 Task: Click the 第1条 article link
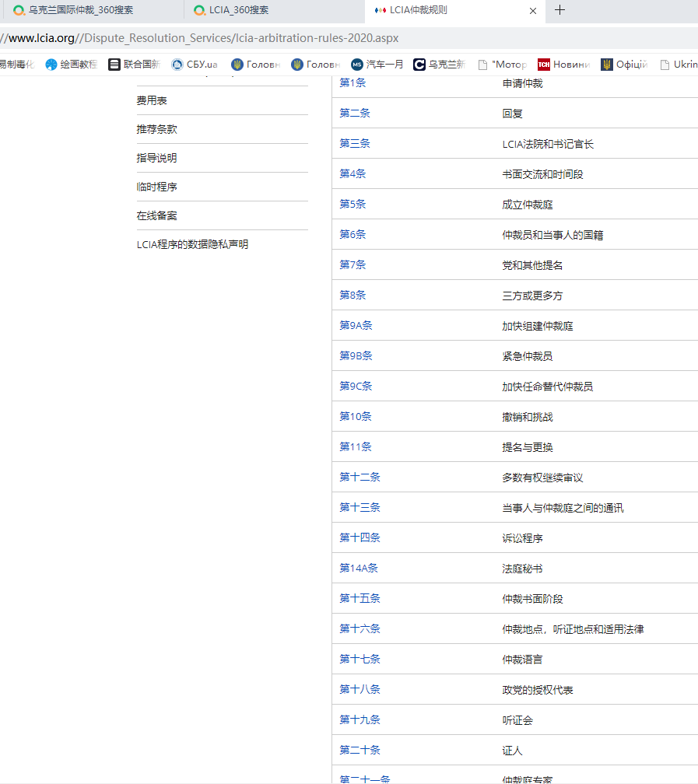[353, 83]
